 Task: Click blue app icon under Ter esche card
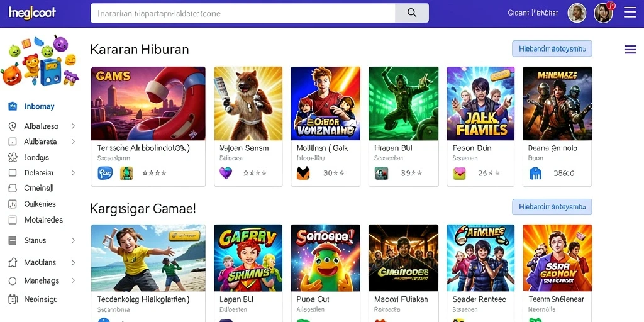coord(105,174)
